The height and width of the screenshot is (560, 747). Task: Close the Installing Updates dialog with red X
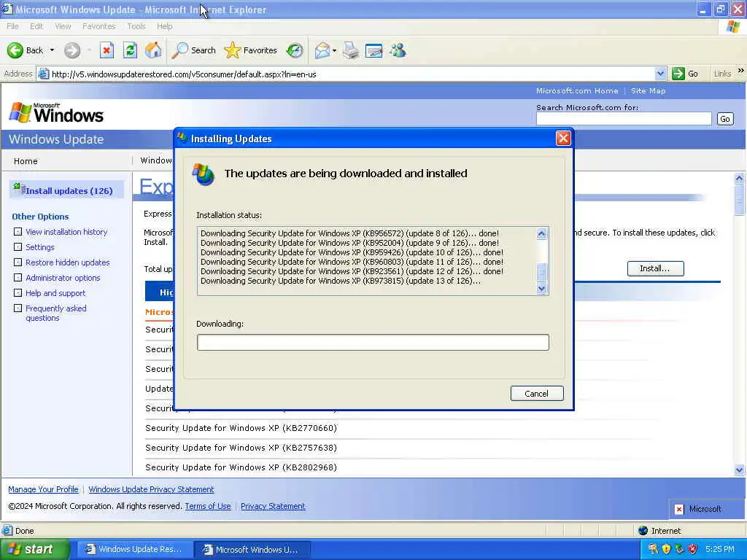pyautogui.click(x=563, y=138)
